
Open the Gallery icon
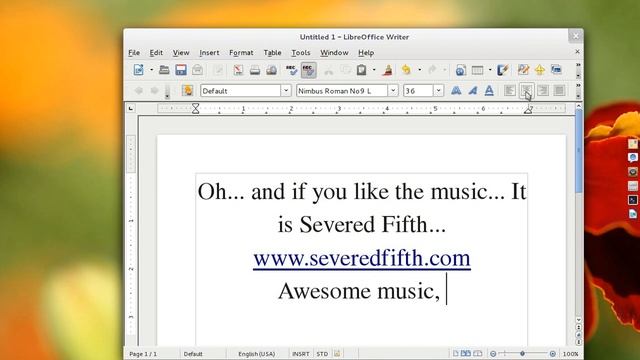tap(556, 69)
